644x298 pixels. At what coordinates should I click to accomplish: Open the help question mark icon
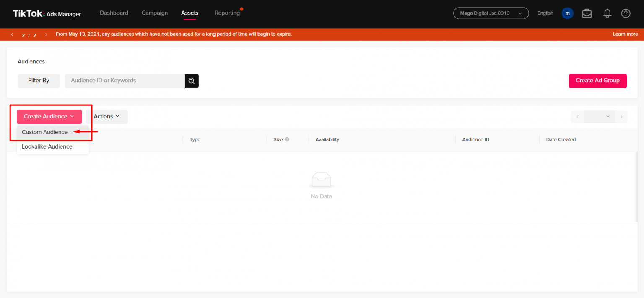tap(626, 13)
